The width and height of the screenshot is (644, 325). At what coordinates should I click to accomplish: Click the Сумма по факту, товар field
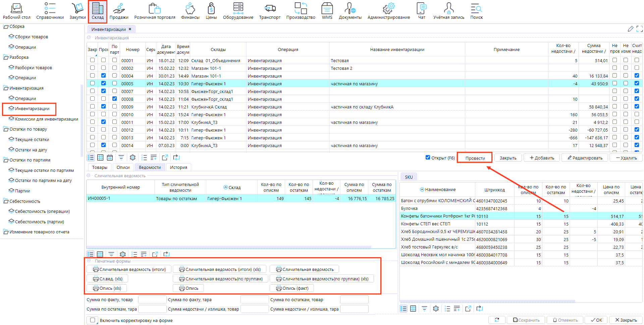pyautogui.click(x=152, y=299)
